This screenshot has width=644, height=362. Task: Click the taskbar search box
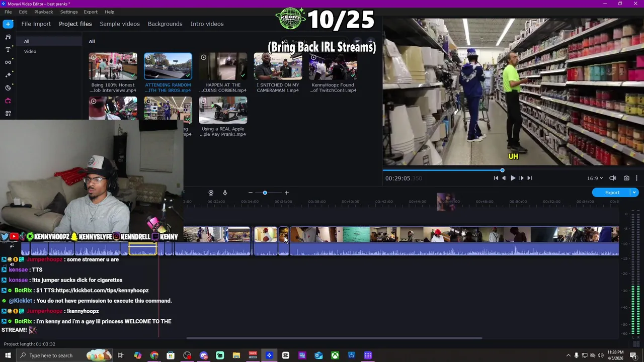point(64,355)
